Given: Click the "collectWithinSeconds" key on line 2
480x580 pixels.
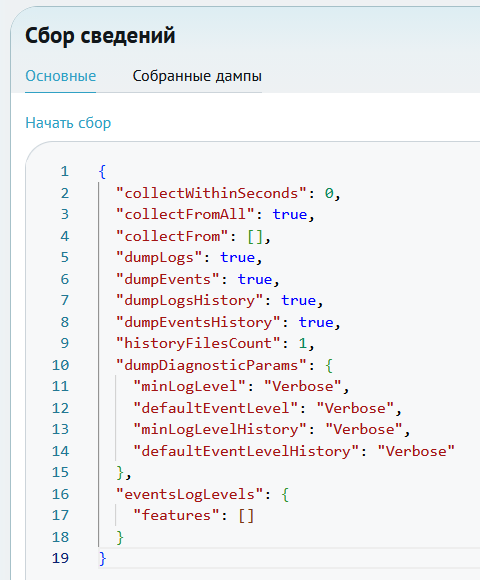Looking at the screenshot, I should pos(212,193).
